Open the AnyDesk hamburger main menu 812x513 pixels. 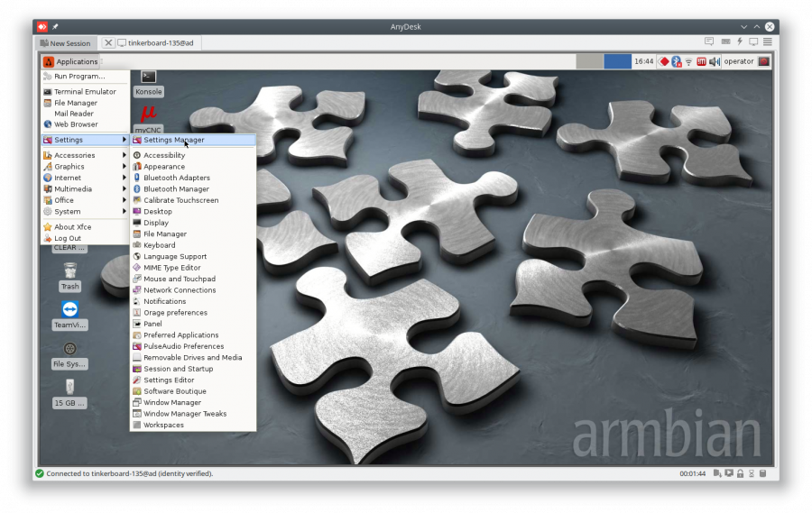[768, 42]
